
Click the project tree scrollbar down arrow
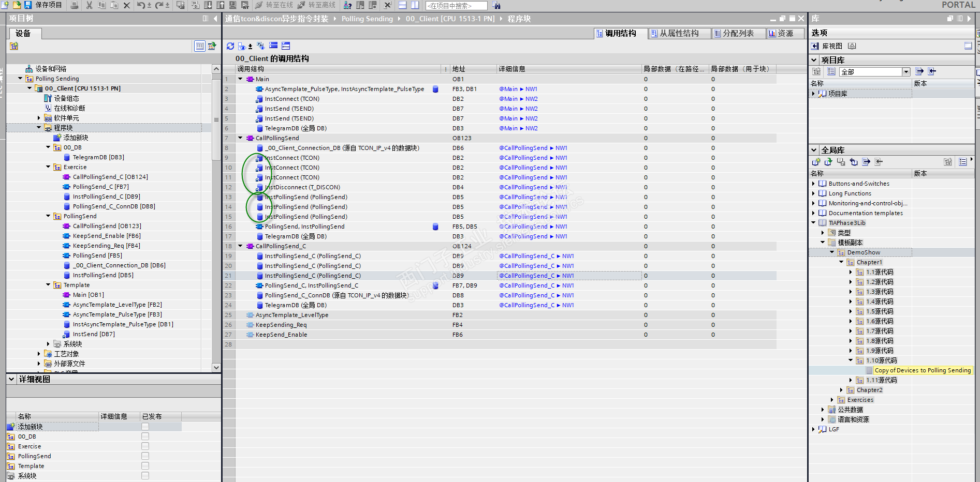pyautogui.click(x=216, y=367)
